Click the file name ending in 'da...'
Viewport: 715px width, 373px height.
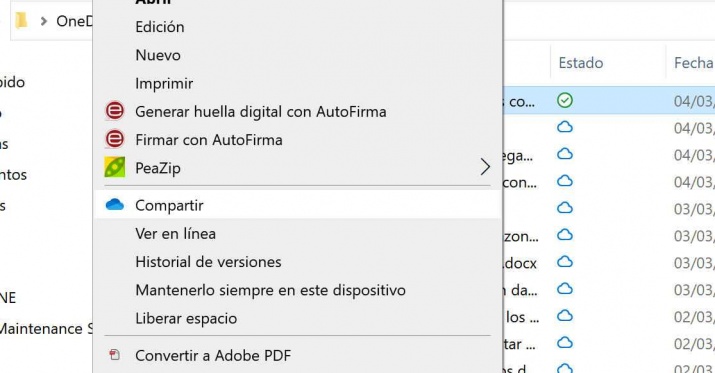tap(520, 290)
